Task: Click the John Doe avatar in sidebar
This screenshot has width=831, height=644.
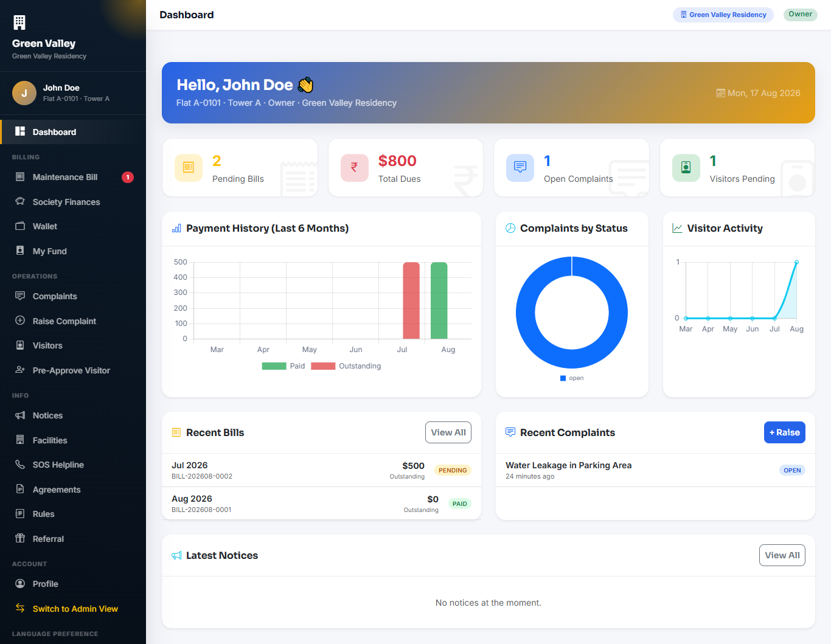Action: pos(24,93)
